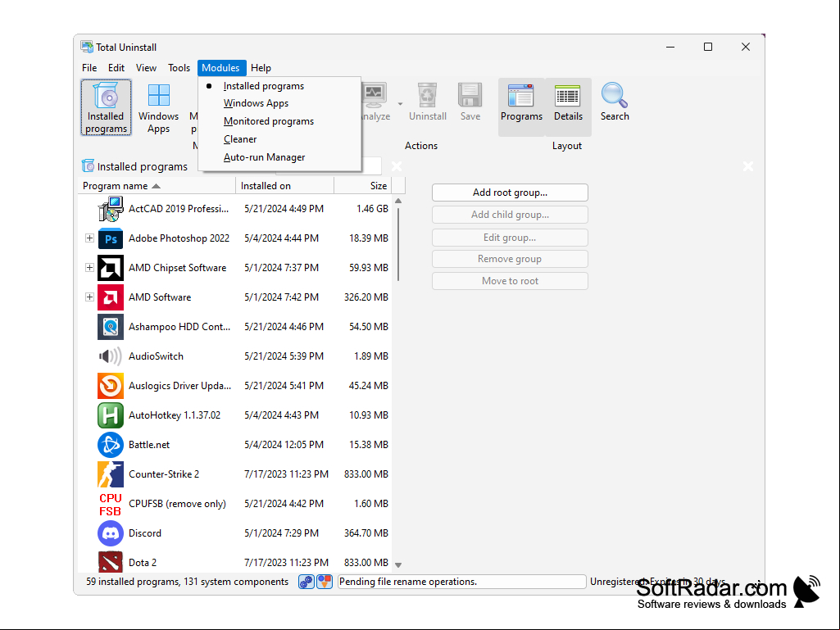Click the Add child group button

pos(510,215)
